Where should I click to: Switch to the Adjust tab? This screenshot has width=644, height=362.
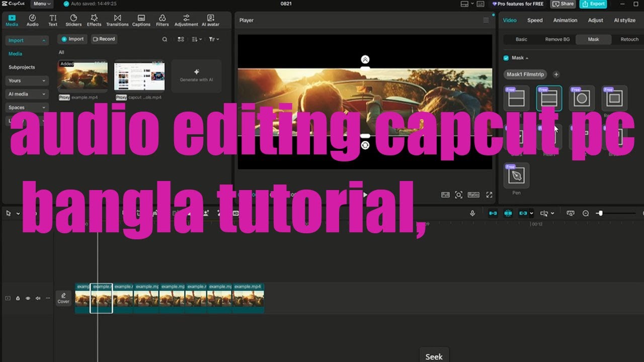pos(596,20)
